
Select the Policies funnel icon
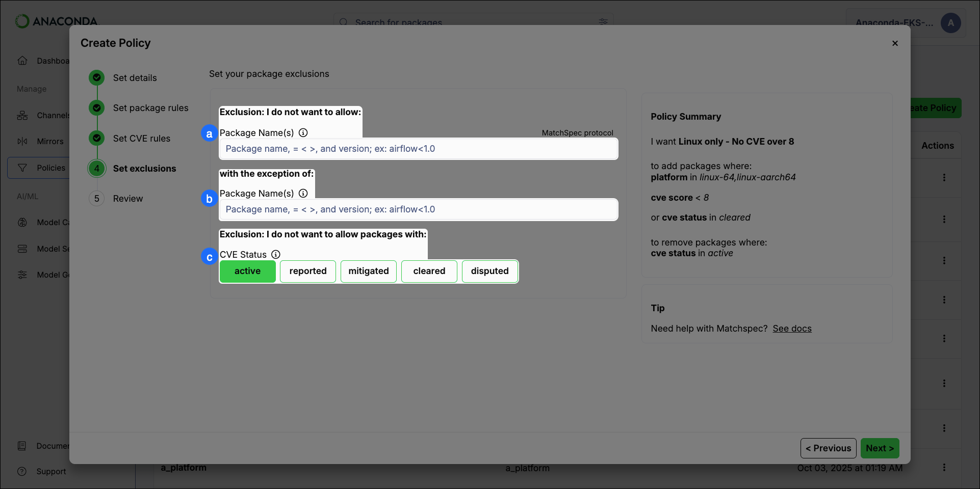pos(22,168)
